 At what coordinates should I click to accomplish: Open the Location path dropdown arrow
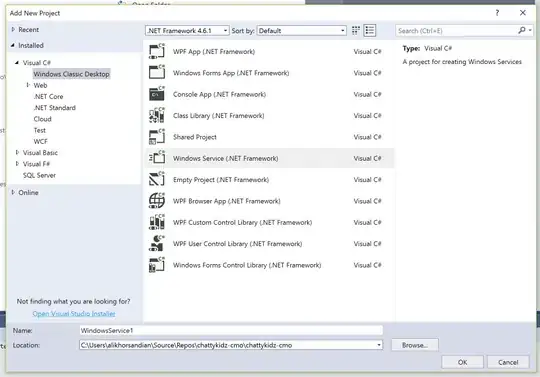[x=379, y=345]
